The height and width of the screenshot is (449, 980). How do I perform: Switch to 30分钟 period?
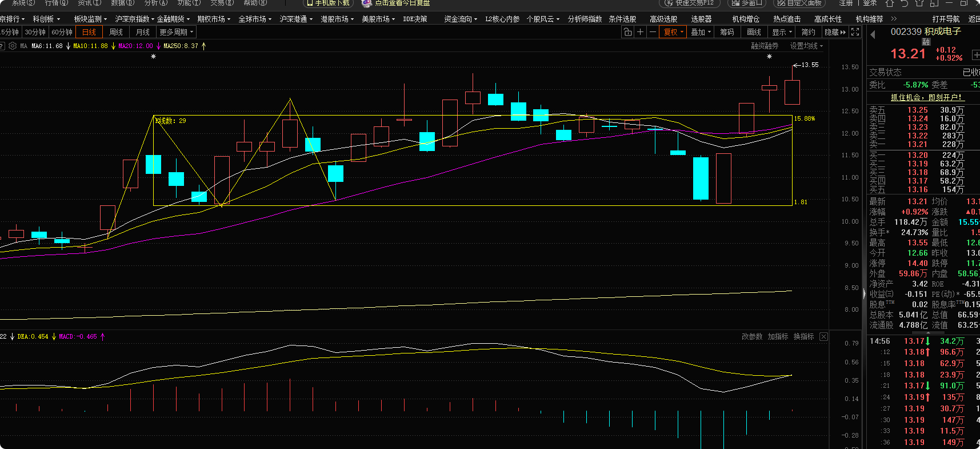tap(35, 32)
